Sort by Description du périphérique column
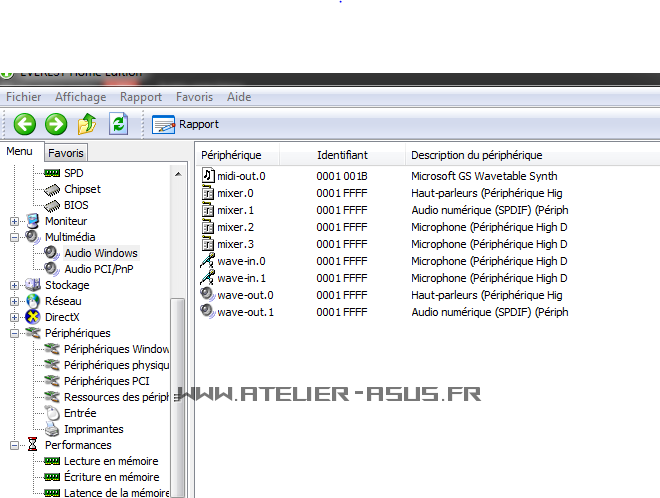 (476, 155)
